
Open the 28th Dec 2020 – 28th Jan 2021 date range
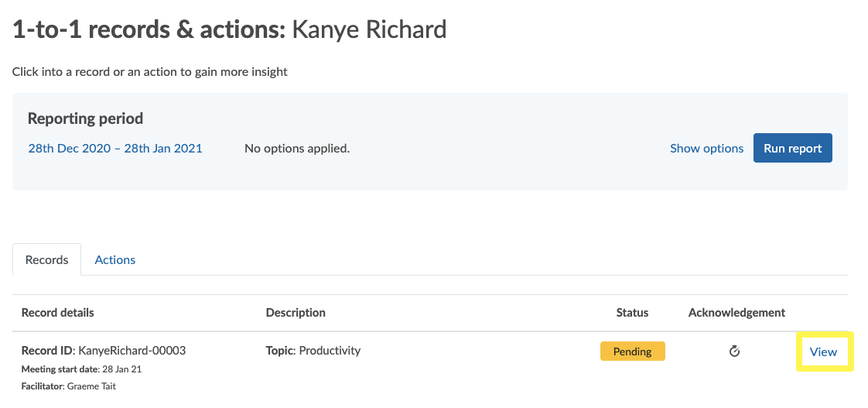point(115,149)
